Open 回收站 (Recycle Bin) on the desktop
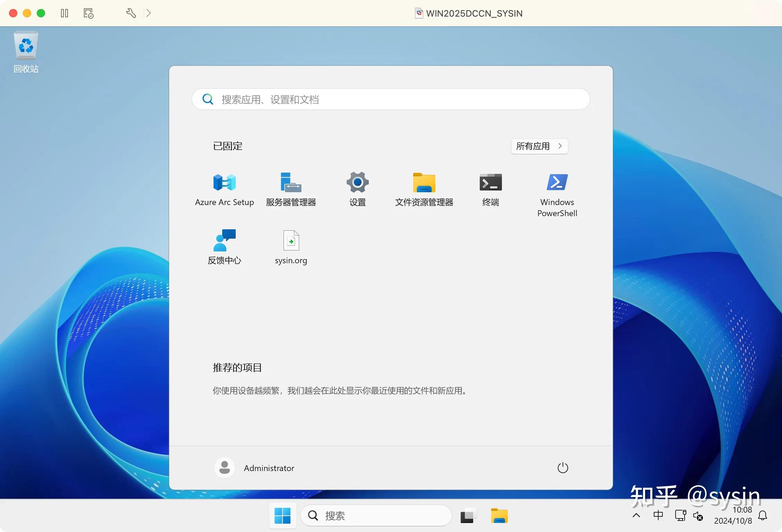The height and width of the screenshot is (532, 782). point(26,48)
